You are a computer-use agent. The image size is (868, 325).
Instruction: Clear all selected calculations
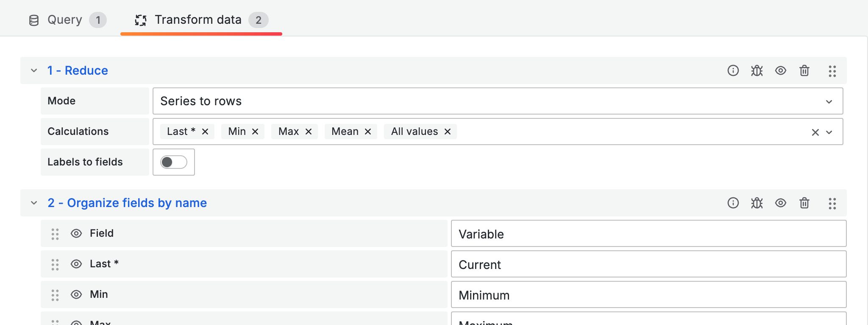(x=815, y=132)
